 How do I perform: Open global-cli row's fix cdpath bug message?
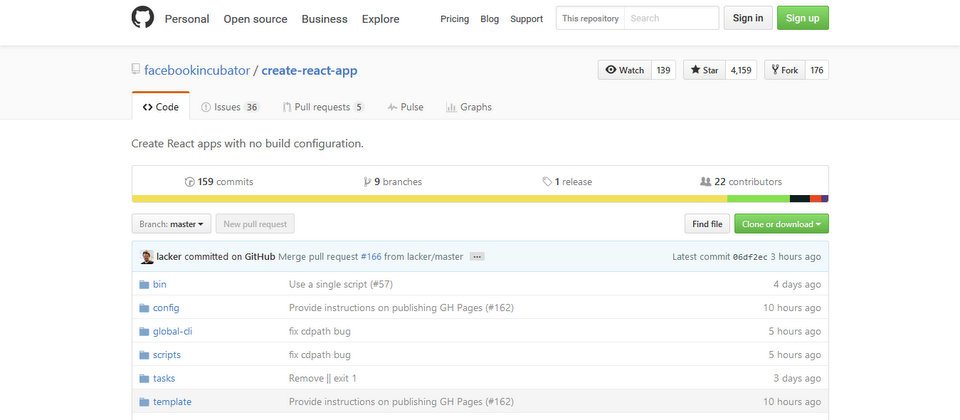tap(320, 331)
